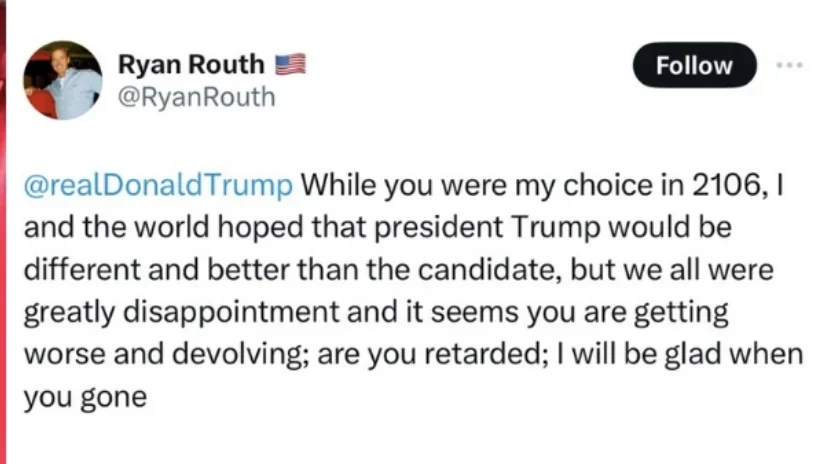Click the final line 'you gone'
Screen dimensions: 818x464
(x=84, y=396)
